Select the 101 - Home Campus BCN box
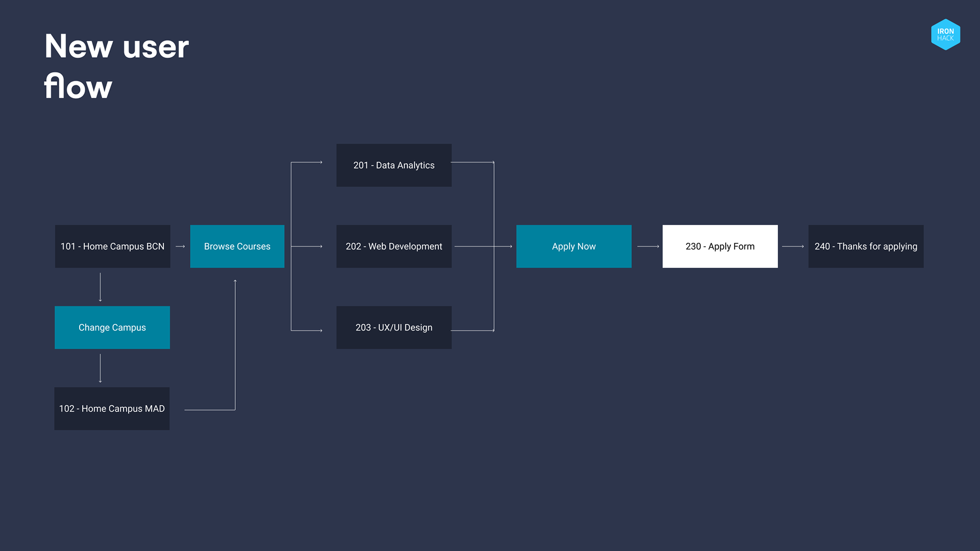Viewport: 980px width, 551px height. [112, 246]
